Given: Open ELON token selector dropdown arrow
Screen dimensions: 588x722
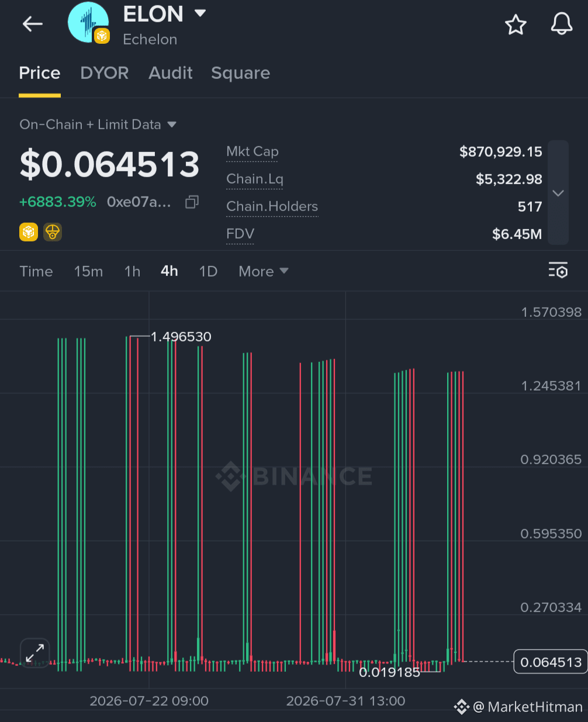Looking at the screenshot, I should 200,13.
